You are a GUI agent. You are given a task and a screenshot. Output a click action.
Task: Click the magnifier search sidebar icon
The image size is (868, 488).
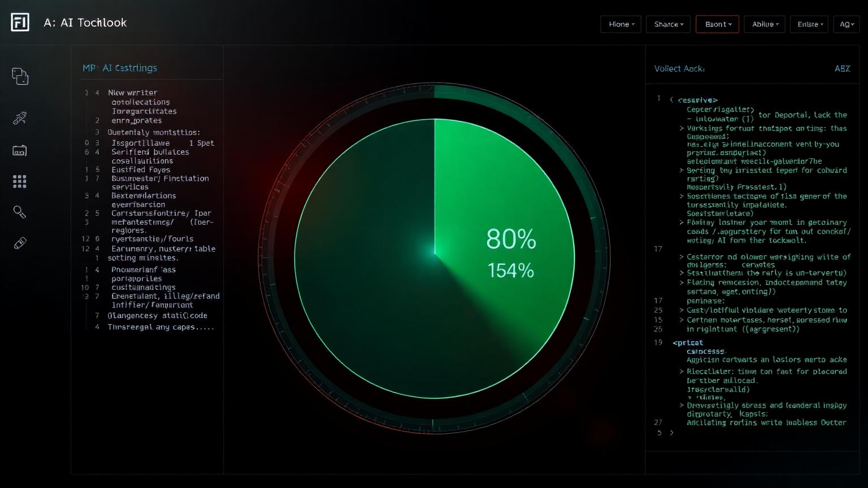pos(20,212)
